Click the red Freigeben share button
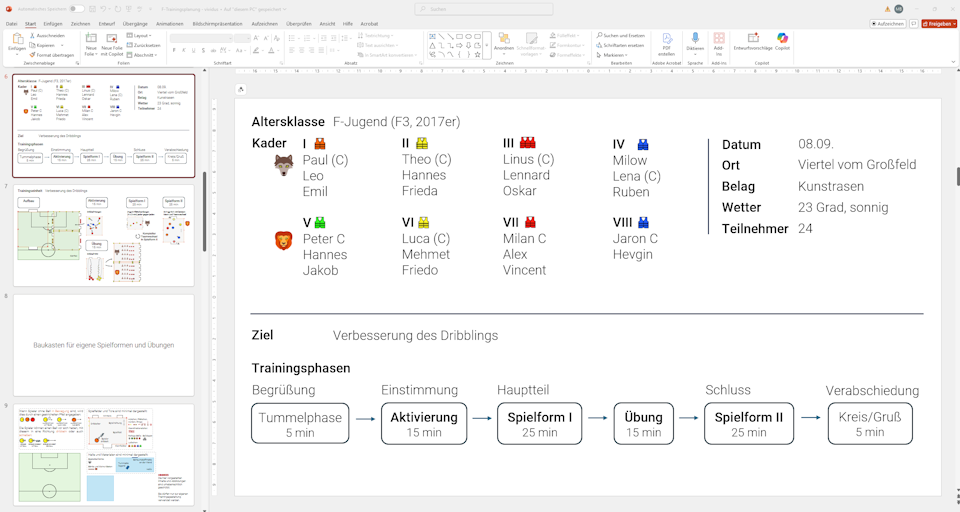Screen dimensions: 960x512 (939, 23)
